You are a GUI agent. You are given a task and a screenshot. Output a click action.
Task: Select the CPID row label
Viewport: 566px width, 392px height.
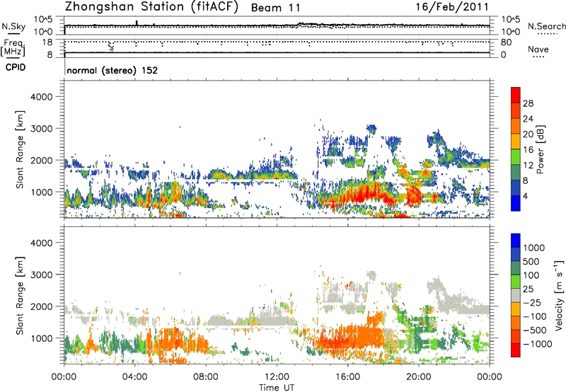(16, 67)
